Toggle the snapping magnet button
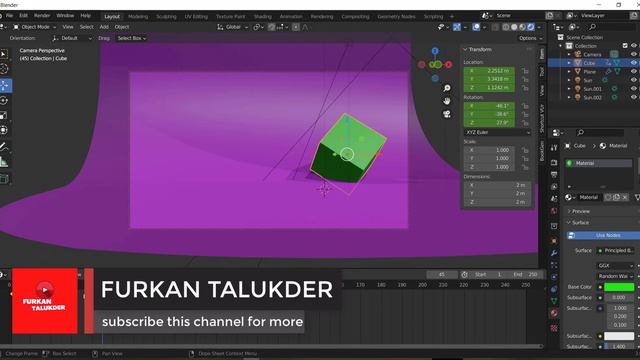 271,27
